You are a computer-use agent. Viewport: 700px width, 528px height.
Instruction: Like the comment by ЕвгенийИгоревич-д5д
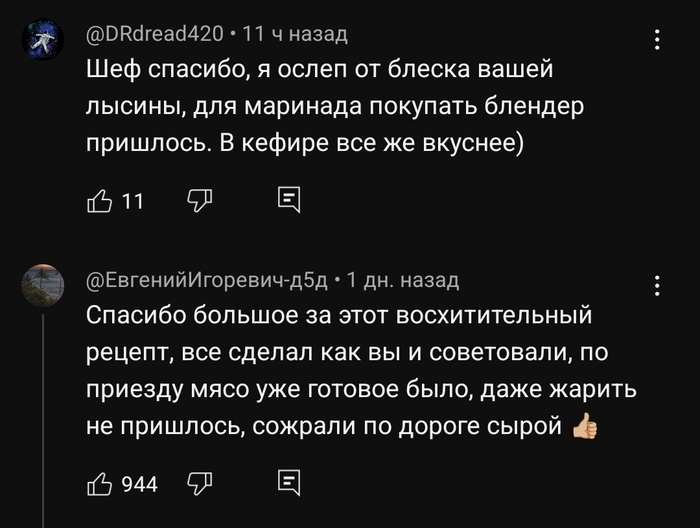click(x=99, y=484)
